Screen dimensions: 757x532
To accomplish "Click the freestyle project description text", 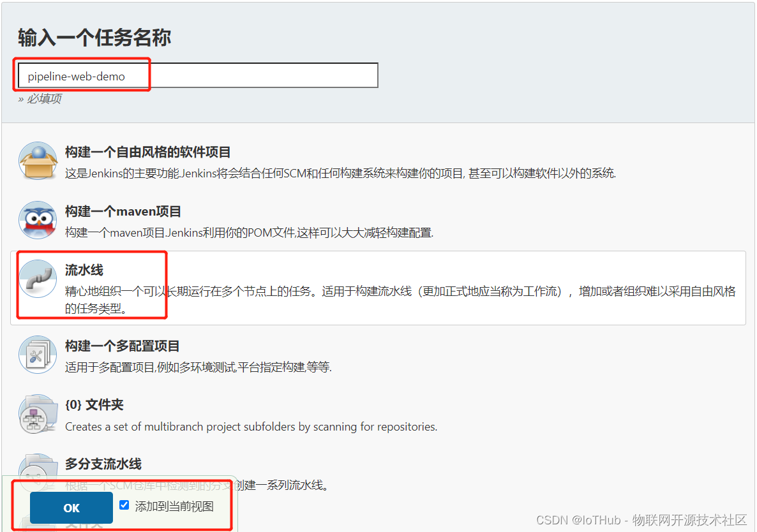I will tap(340, 173).
